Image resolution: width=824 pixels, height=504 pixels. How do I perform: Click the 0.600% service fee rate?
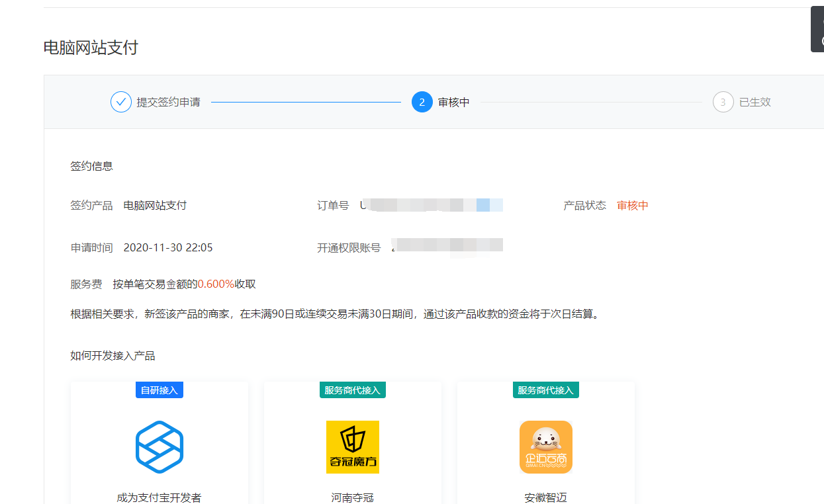point(216,284)
